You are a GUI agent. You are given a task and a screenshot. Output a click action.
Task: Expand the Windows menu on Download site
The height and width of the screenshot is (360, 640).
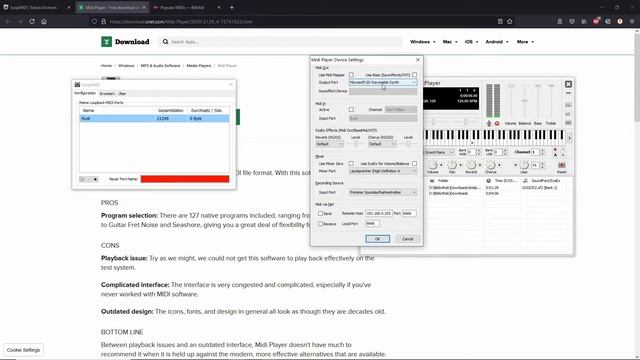point(423,42)
